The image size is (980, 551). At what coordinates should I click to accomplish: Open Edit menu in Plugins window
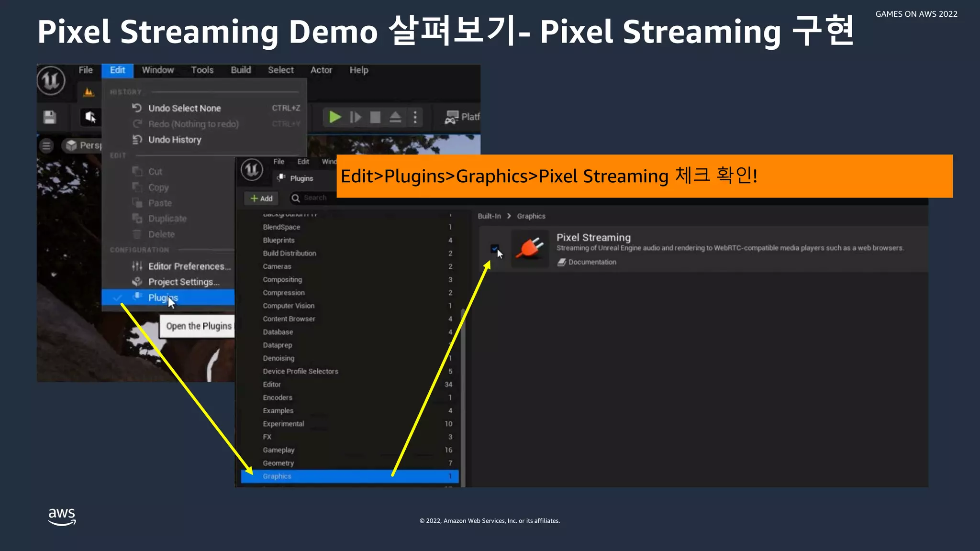click(303, 162)
